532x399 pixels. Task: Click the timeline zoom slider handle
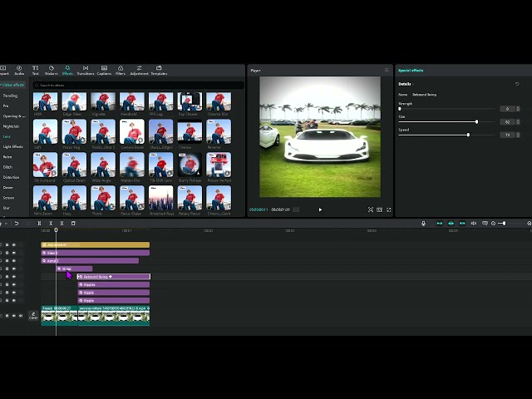click(505, 224)
